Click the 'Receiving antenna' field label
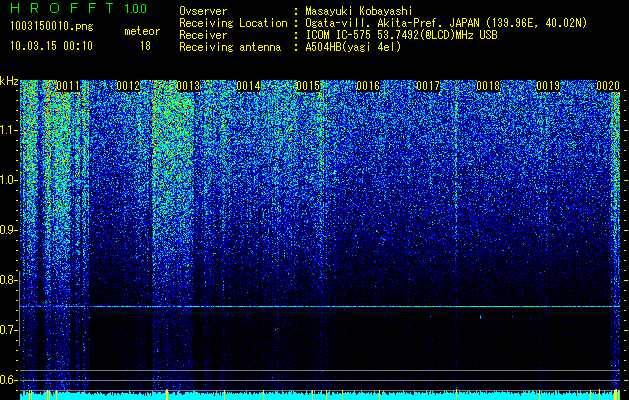 click(230, 47)
